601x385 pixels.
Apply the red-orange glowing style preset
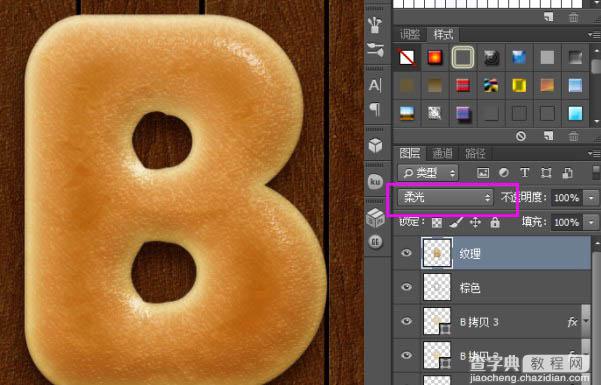click(x=435, y=58)
